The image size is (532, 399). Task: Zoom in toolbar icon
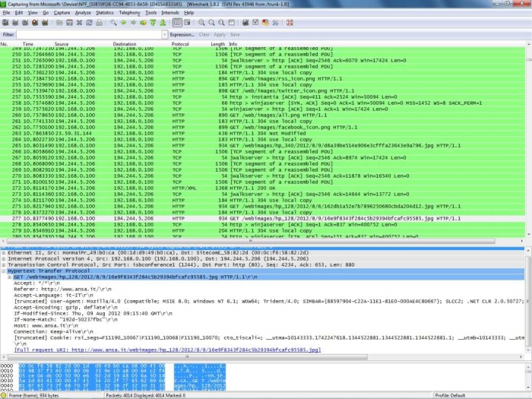point(201,23)
